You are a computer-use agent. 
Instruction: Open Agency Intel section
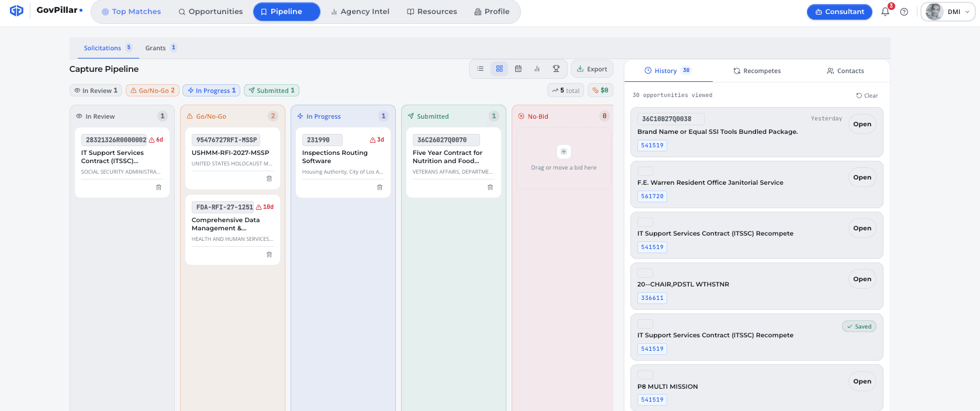click(360, 12)
